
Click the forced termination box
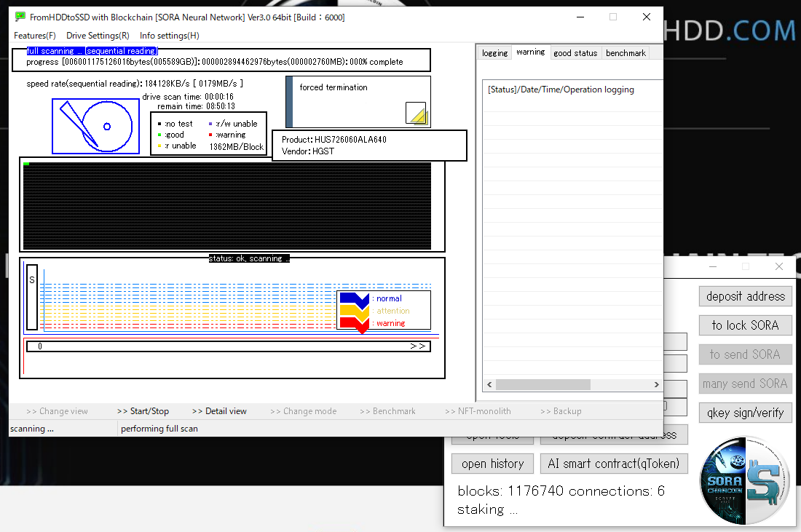[358, 102]
